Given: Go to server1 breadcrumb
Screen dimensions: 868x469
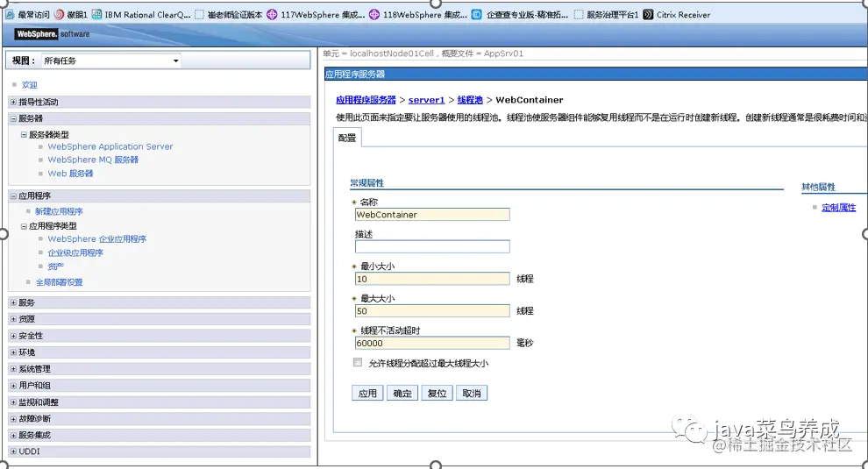Looking at the screenshot, I should (x=426, y=100).
